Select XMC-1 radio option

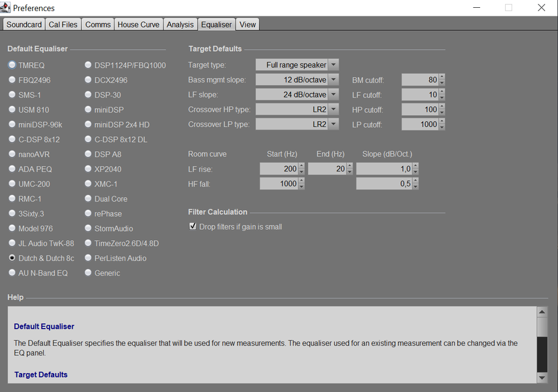(x=88, y=184)
